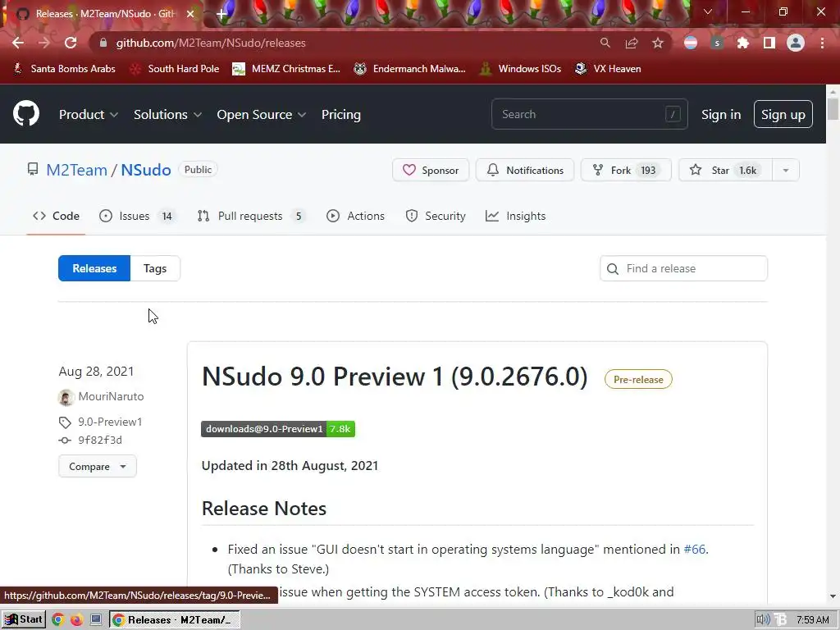Launch Firefox from taskbar quick launch
The image size is (840, 630).
click(76, 620)
